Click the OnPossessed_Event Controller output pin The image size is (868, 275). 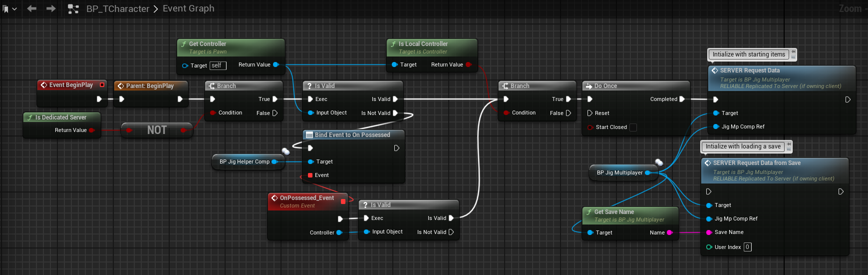339,232
